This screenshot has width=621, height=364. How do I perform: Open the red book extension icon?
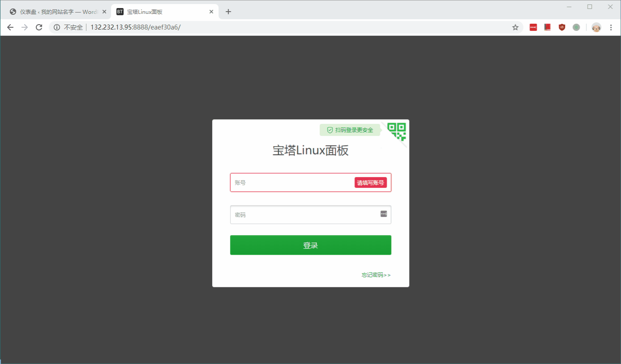[548, 27]
